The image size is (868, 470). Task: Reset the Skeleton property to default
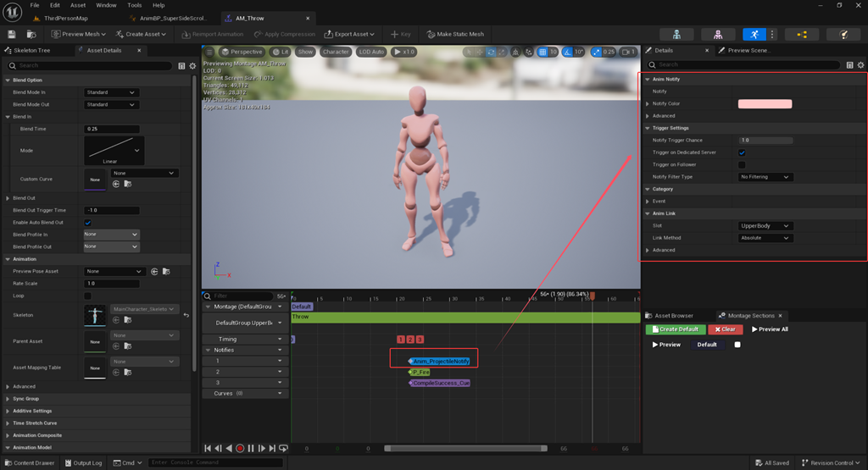click(x=186, y=315)
